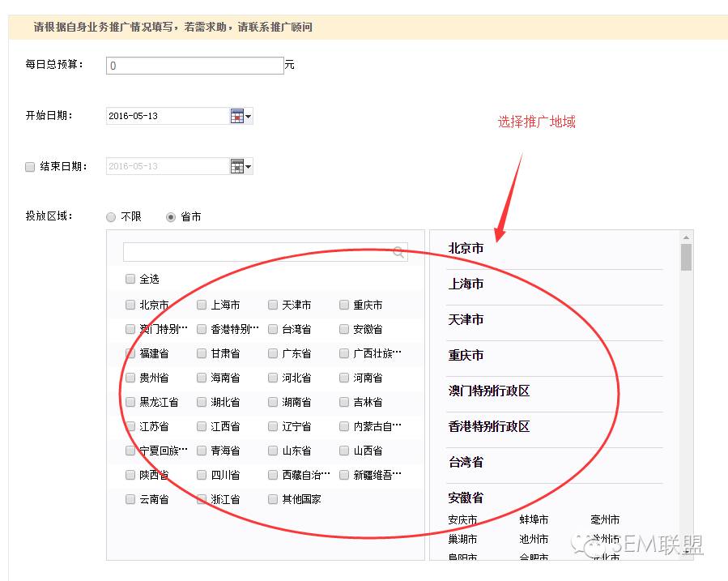Click the city list scrollbar thumb
This screenshot has width=728, height=581.
pyautogui.click(x=686, y=257)
